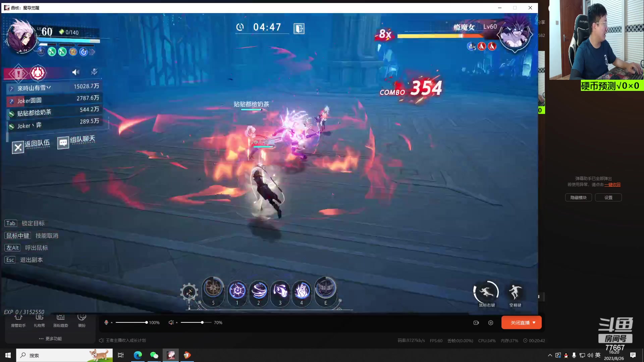Open the gear-shaped R skill wheel
This screenshot has width=644, height=362.
click(x=189, y=292)
